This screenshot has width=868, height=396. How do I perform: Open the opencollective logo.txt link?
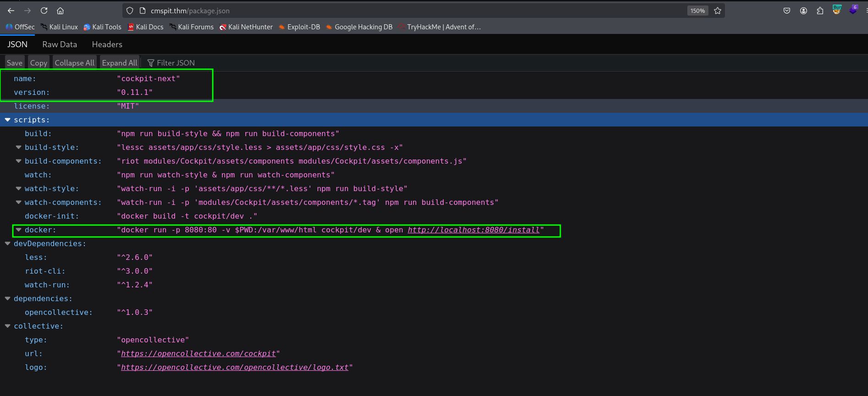235,367
